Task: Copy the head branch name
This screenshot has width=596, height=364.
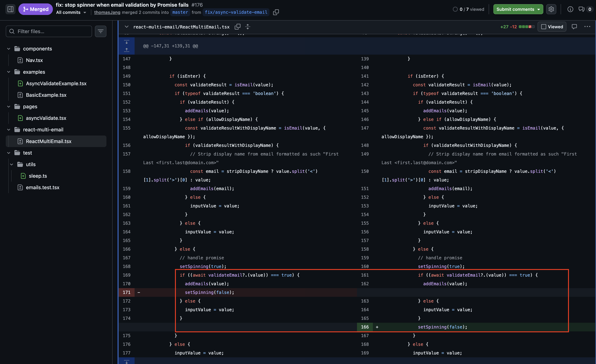Action: pyautogui.click(x=276, y=12)
